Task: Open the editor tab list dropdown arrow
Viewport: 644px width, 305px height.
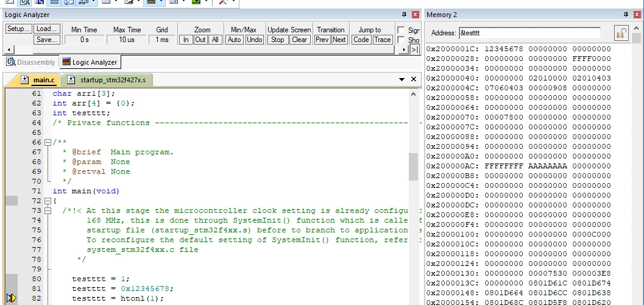Action: point(402,79)
